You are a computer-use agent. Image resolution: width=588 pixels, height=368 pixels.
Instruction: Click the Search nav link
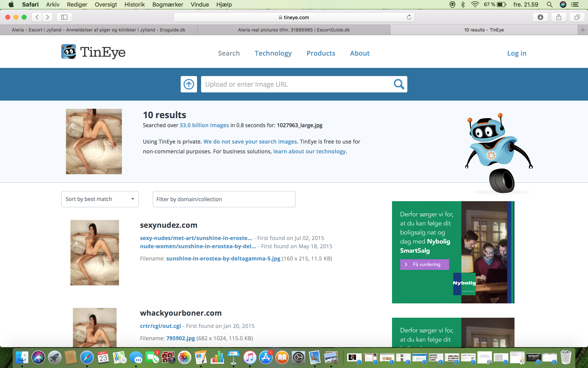[x=229, y=53]
